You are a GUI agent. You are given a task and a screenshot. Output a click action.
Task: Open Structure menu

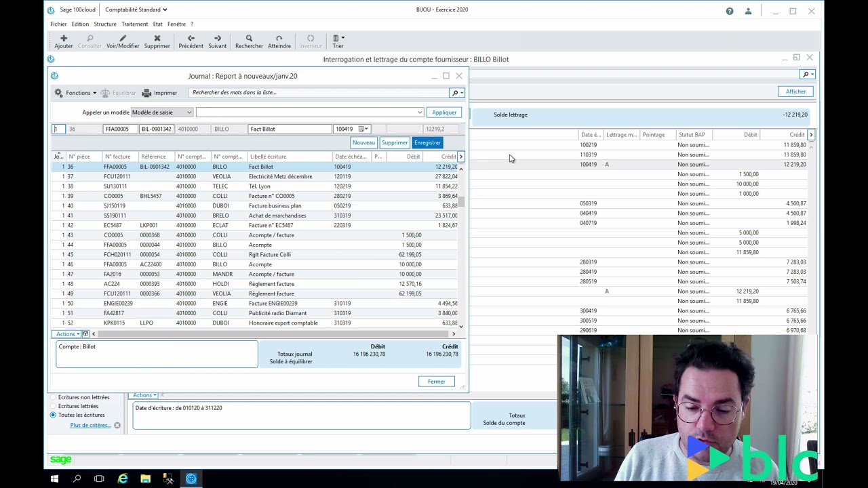pos(105,24)
